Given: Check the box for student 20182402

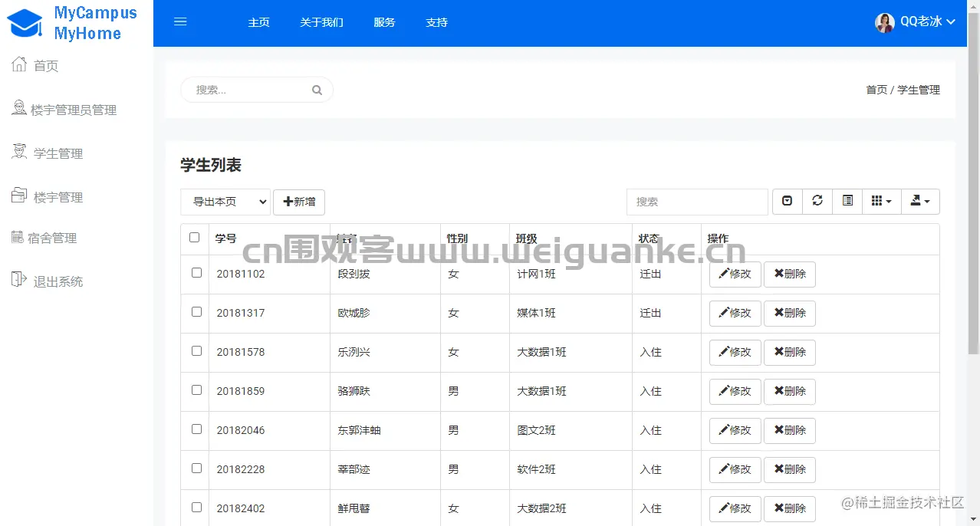Looking at the screenshot, I should coord(196,508).
